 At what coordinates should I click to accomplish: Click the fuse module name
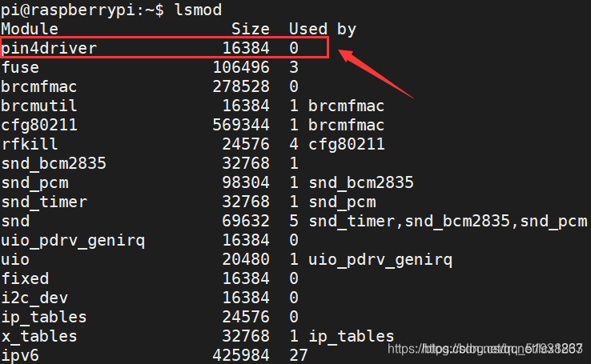20,68
